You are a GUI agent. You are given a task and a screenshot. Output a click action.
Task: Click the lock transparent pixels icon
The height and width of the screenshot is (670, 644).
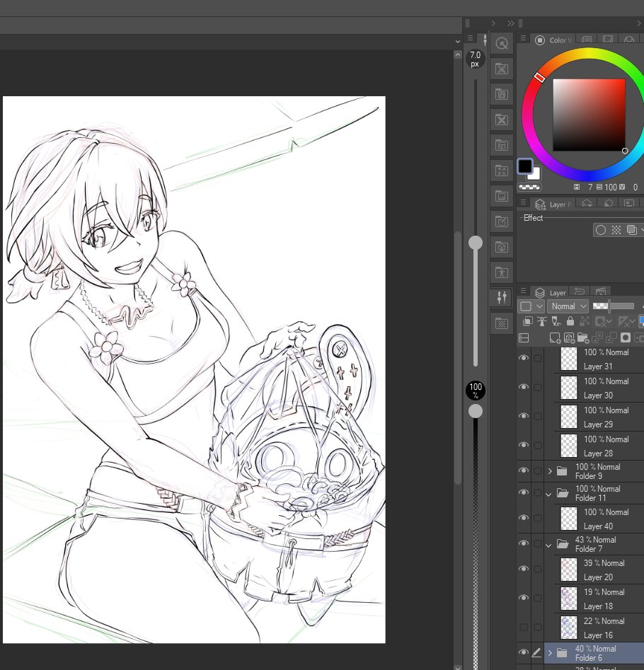584,321
